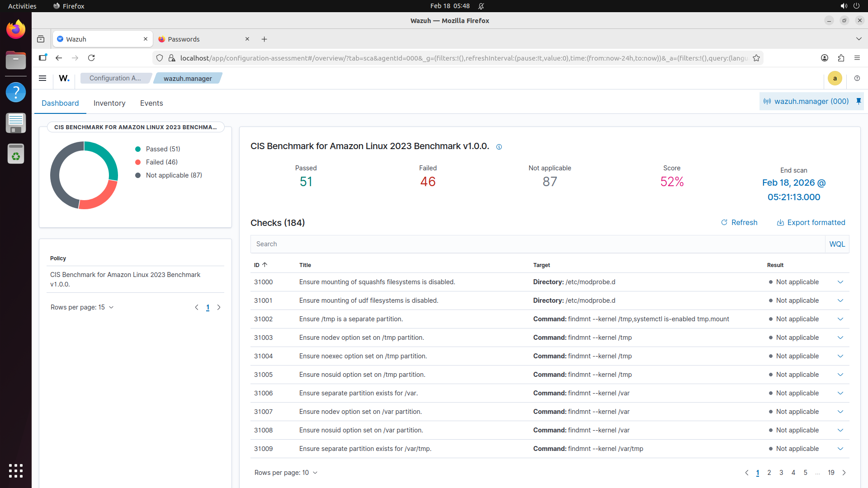The image size is (868, 488).
Task: Toggle the Failed (46) legend entry
Action: pos(161,162)
